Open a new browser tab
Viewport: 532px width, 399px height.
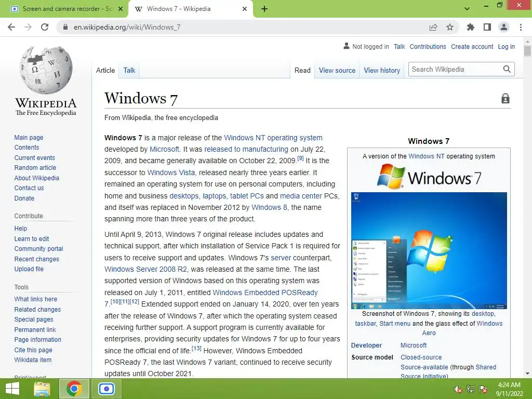[264, 9]
